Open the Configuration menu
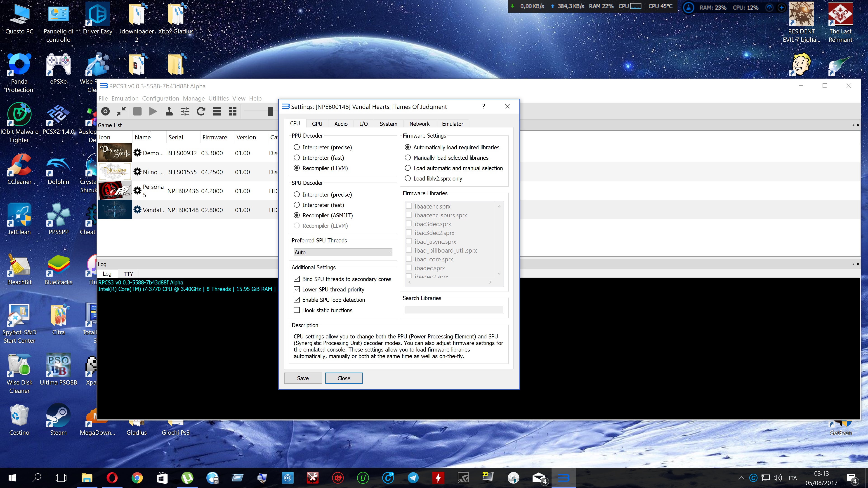This screenshot has width=868, height=488. [x=160, y=98]
